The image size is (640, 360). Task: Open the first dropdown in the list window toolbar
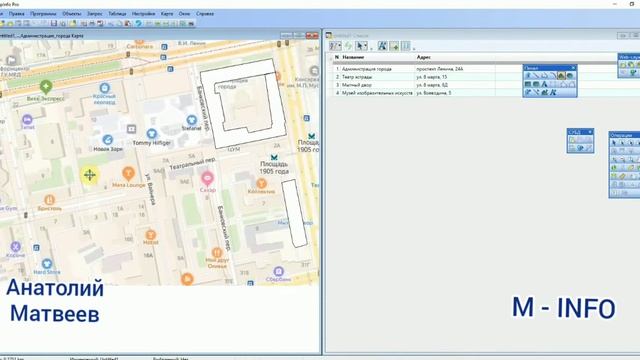pyautogui.click(x=335, y=46)
